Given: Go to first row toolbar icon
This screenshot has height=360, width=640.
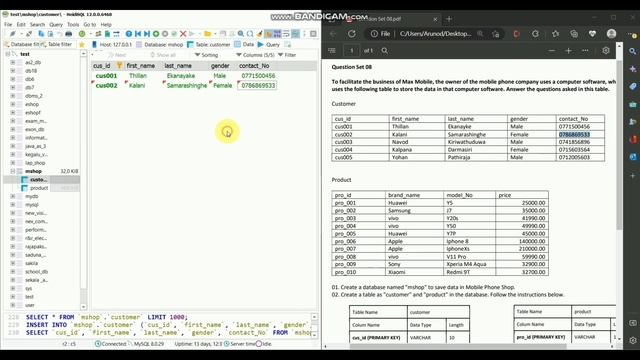Looking at the screenshot, I should click(x=138, y=34).
